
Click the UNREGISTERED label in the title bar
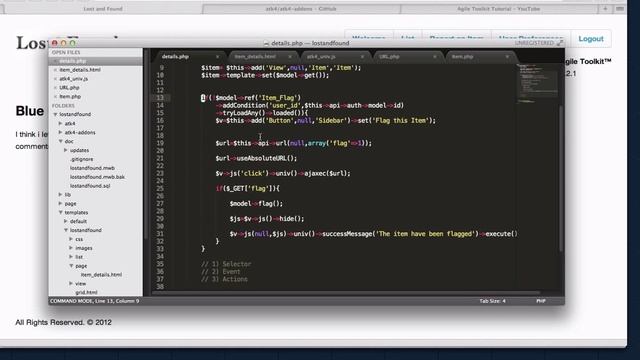click(x=534, y=43)
